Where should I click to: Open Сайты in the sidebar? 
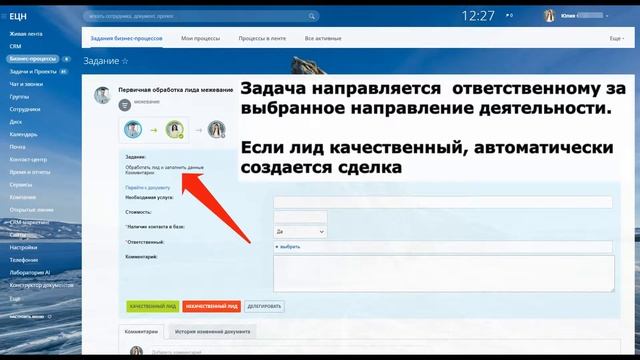click(x=17, y=235)
